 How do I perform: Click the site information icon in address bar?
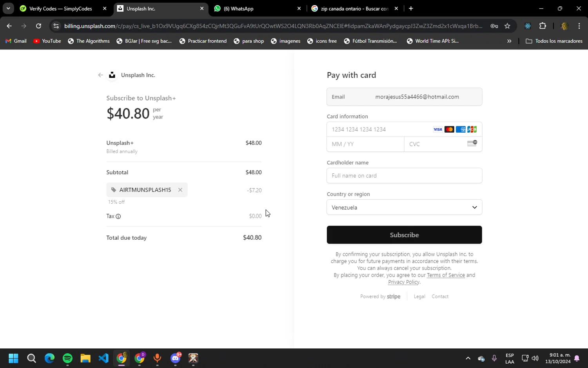[x=56, y=26]
